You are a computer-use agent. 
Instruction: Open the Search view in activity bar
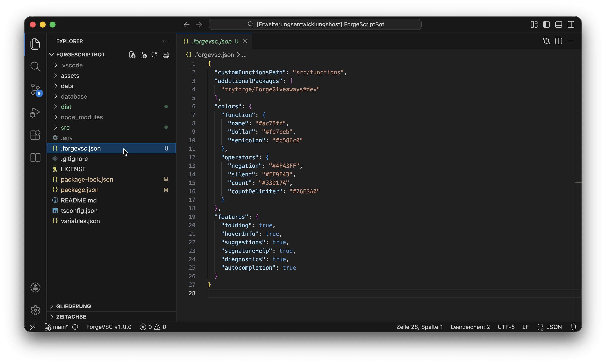point(35,67)
